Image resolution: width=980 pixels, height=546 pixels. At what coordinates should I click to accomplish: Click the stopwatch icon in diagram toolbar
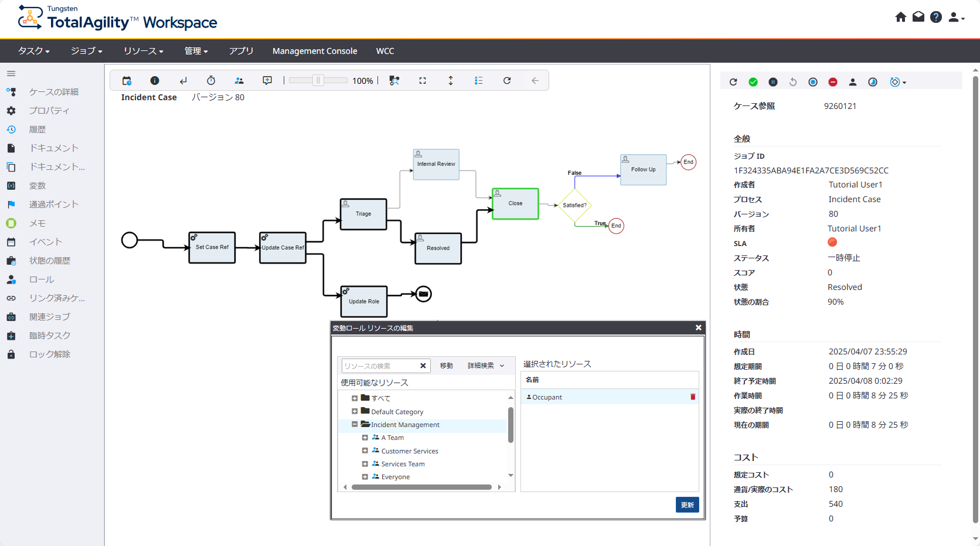tap(211, 81)
